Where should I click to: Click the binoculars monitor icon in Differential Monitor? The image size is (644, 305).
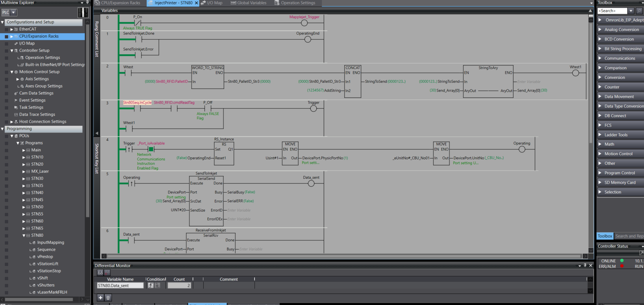(x=100, y=273)
